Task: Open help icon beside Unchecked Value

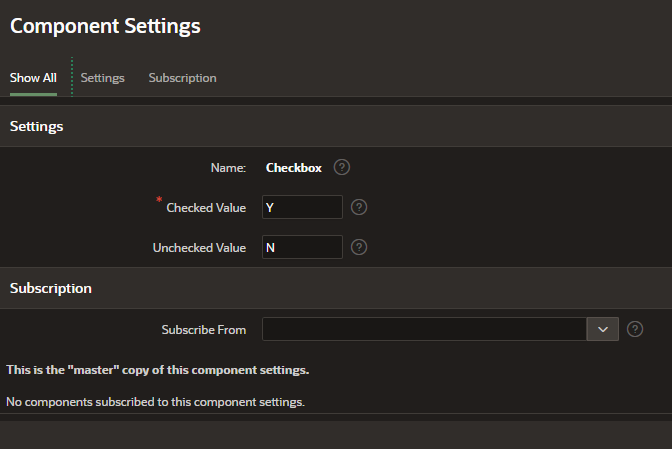Action: [x=359, y=247]
